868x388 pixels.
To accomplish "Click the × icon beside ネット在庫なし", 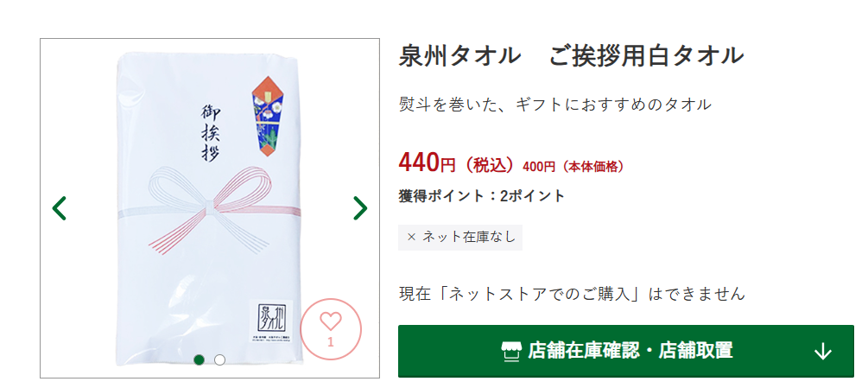I will (411, 237).
